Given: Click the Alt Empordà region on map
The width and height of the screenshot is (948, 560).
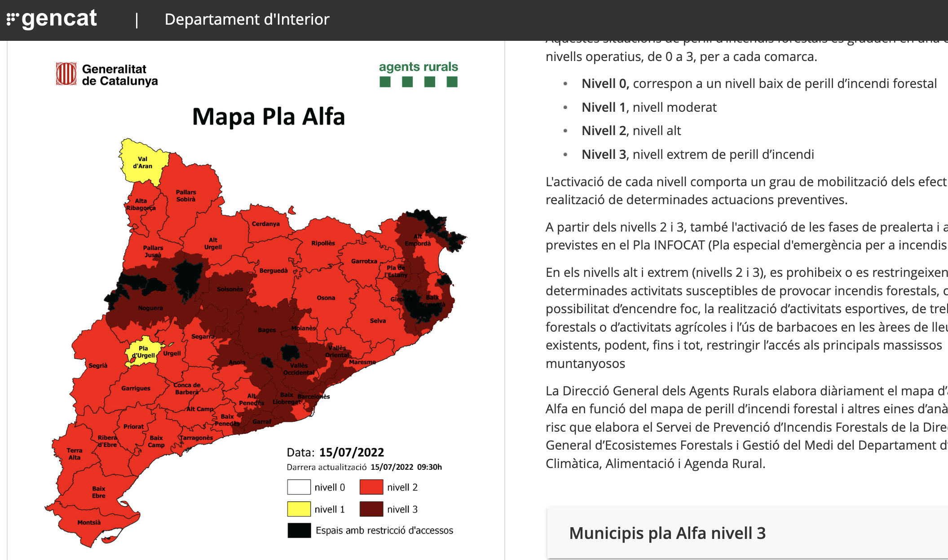Looking at the screenshot, I should click(417, 241).
